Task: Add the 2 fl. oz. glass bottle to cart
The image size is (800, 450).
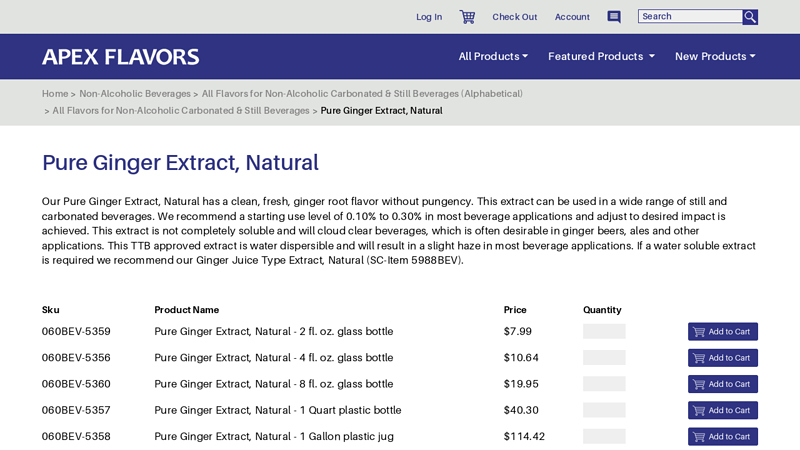Action: click(x=722, y=332)
